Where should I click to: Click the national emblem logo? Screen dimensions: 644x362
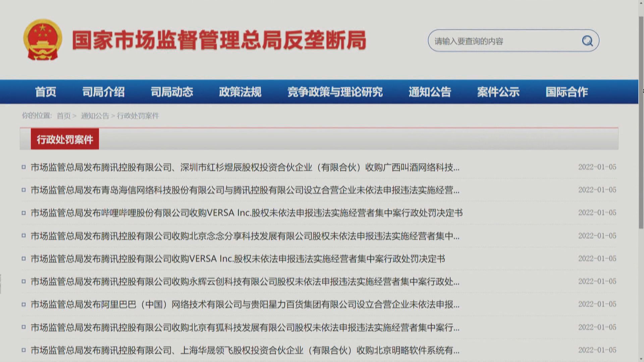43,40
